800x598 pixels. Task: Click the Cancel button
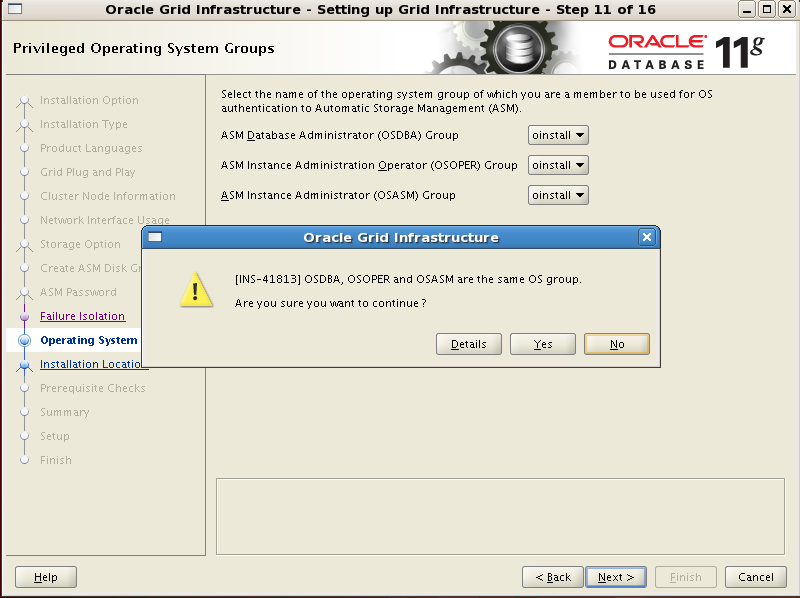(756, 577)
